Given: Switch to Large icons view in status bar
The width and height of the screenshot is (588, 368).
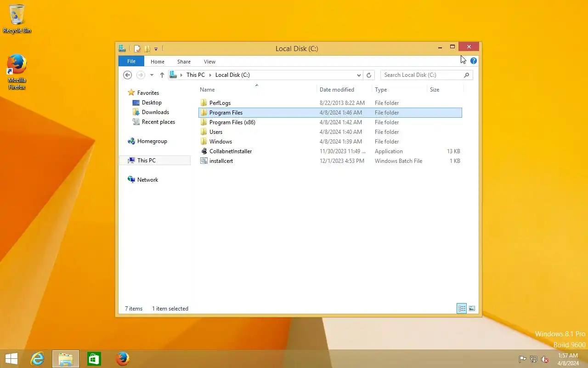Looking at the screenshot, I should tap(472, 309).
